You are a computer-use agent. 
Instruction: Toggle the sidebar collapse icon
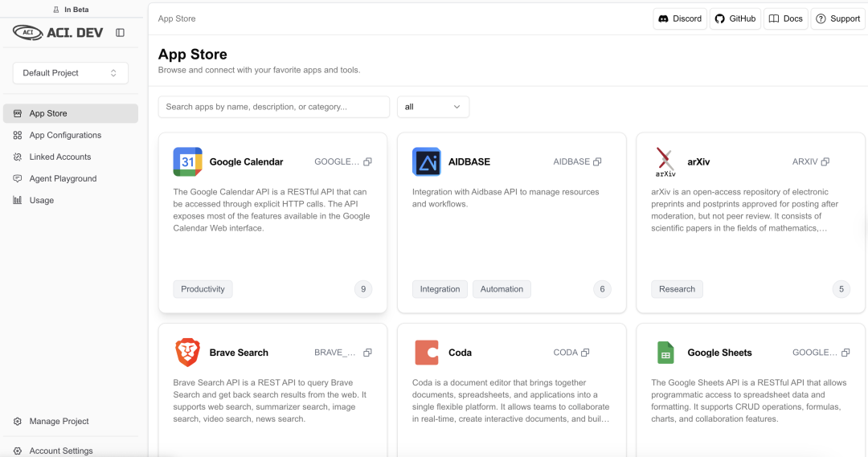click(120, 33)
